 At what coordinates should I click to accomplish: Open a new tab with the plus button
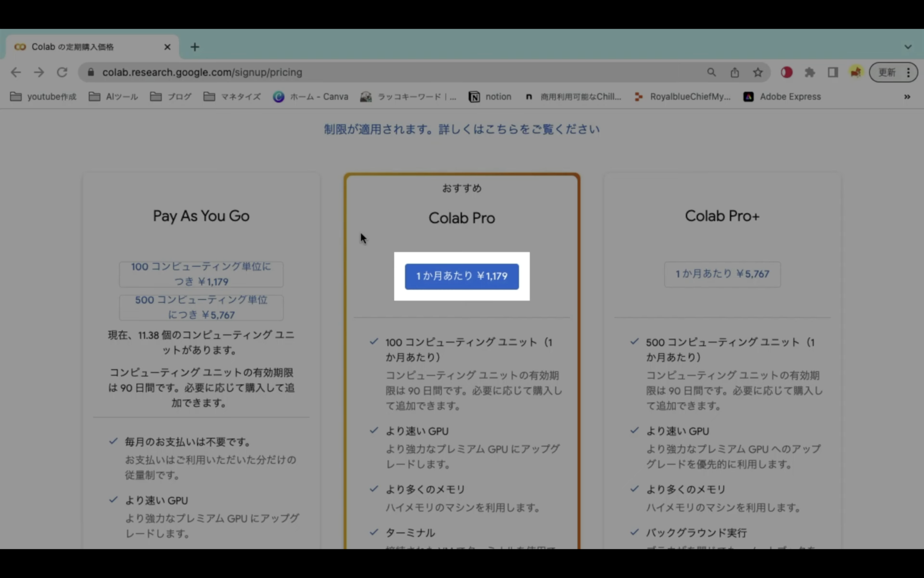[x=194, y=47]
